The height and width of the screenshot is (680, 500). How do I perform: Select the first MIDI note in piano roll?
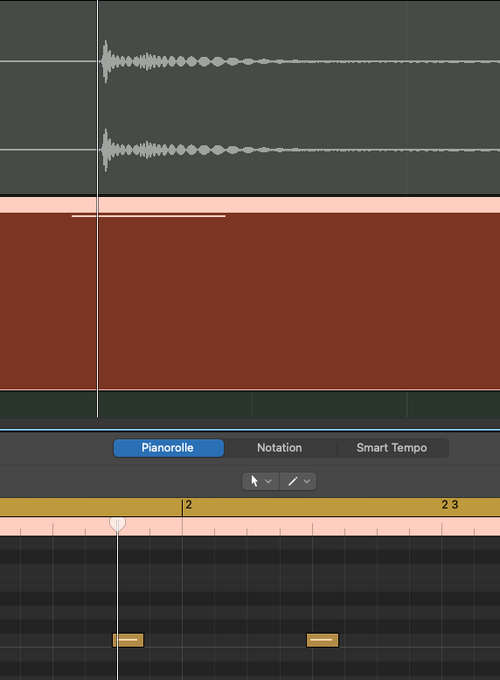(128, 640)
